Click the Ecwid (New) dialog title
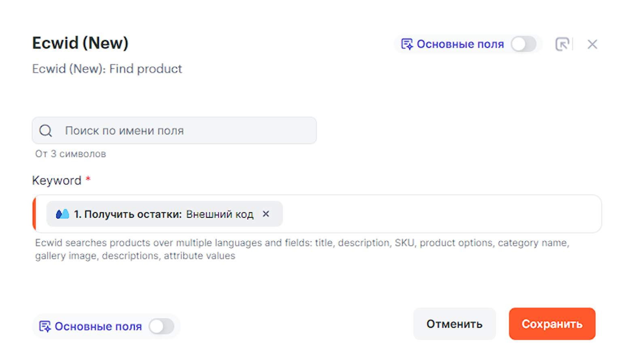 click(80, 43)
